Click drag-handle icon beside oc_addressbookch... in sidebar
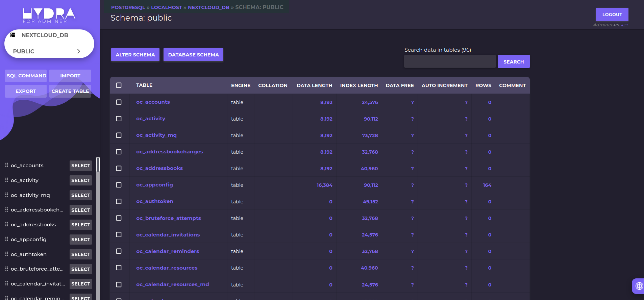The height and width of the screenshot is (300, 644). (x=6, y=209)
